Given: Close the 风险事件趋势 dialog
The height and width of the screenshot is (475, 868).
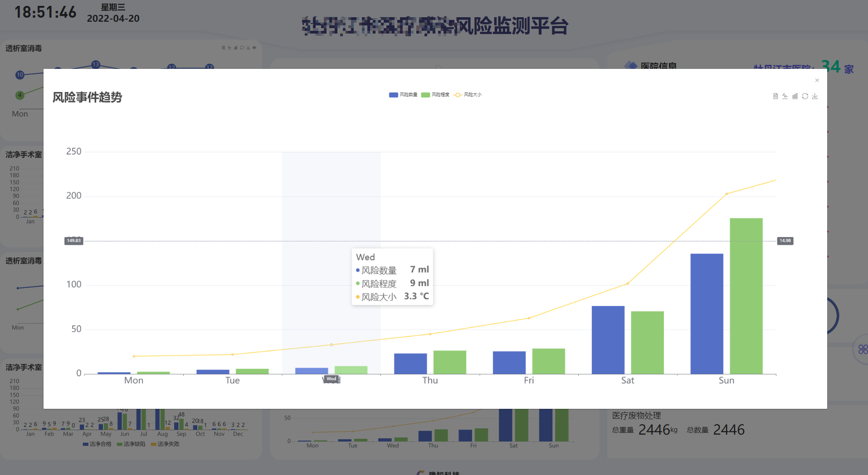Looking at the screenshot, I should click(x=817, y=80).
